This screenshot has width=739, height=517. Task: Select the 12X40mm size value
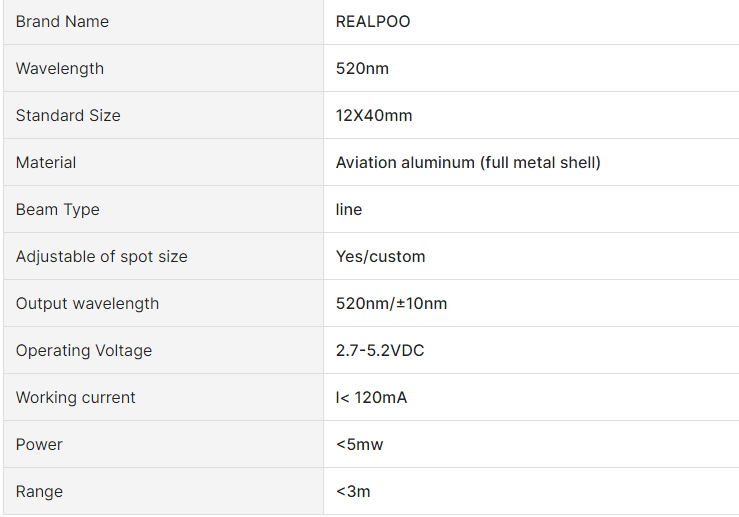tap(374, 116)
